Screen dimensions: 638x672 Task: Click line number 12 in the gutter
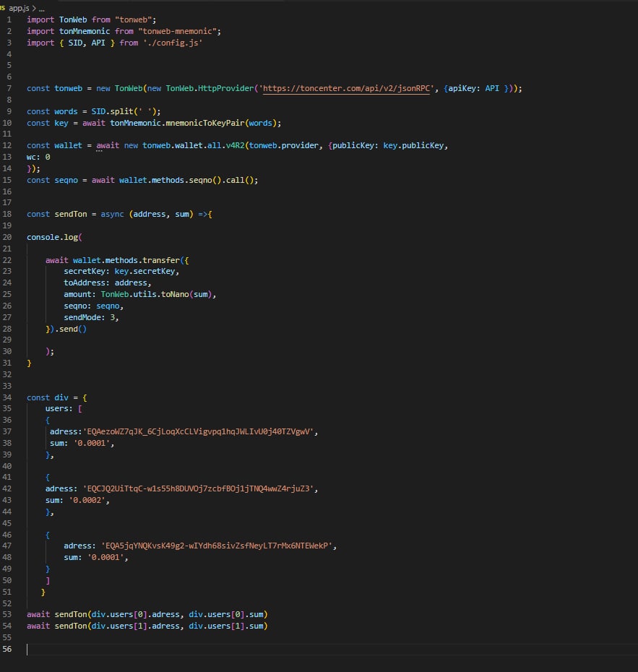pos(7,145)
